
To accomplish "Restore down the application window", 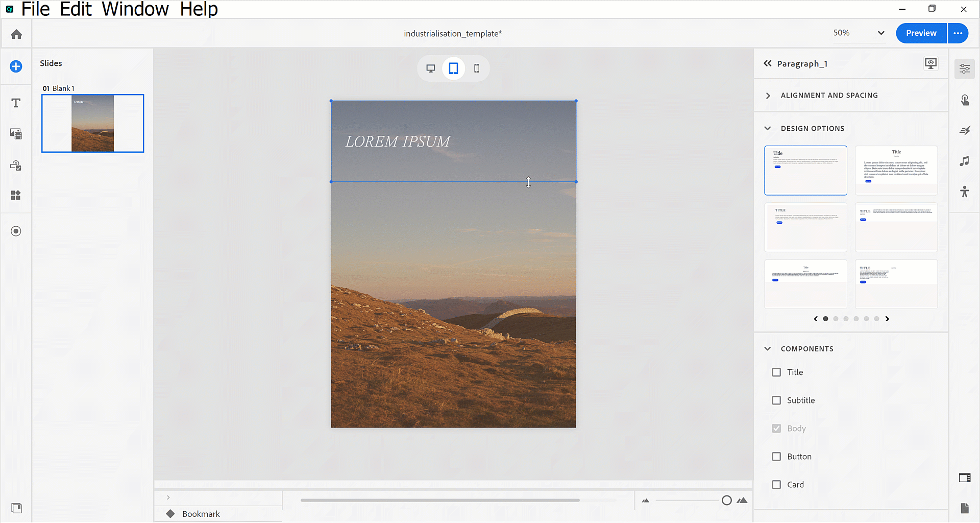I will (x=932, y=9).
